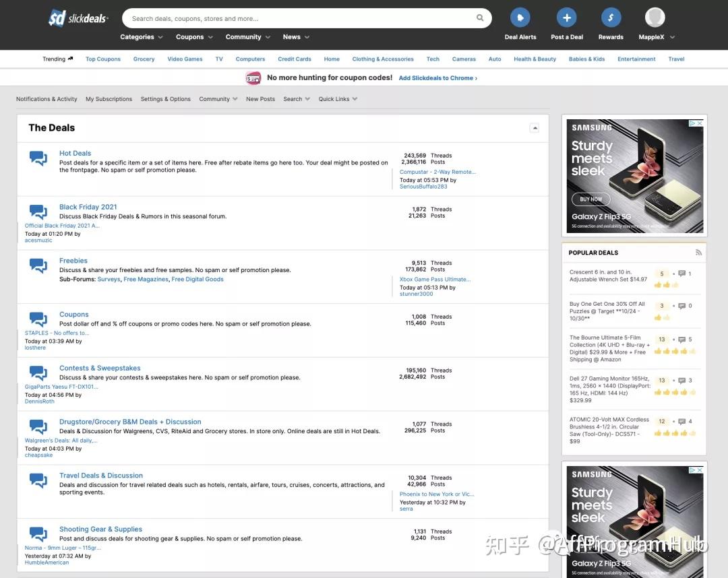Open Phoenix to New York last post
Image resolution: width=728 pixels, height=578 pixels.
coord(436,494)
